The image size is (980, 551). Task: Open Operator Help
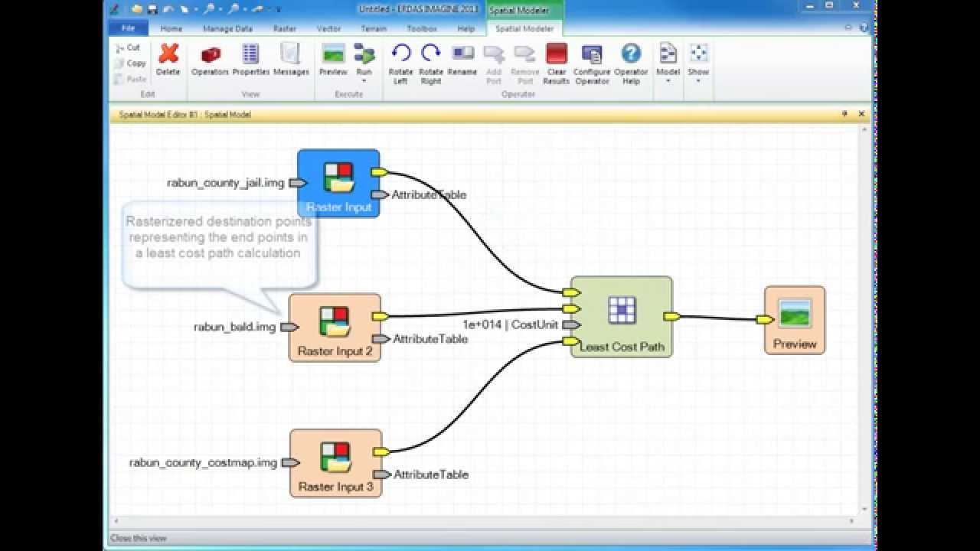[631, 63]
